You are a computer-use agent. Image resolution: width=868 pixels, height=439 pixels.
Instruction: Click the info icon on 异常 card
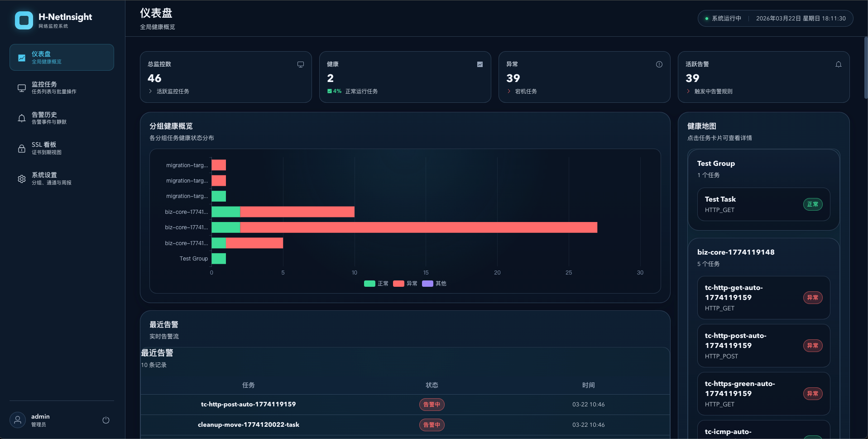659,64
